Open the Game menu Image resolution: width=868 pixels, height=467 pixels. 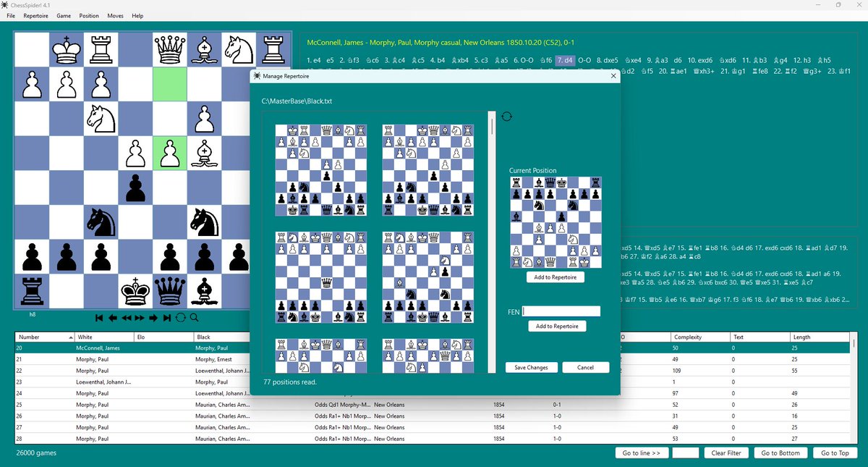click(64, 16)
